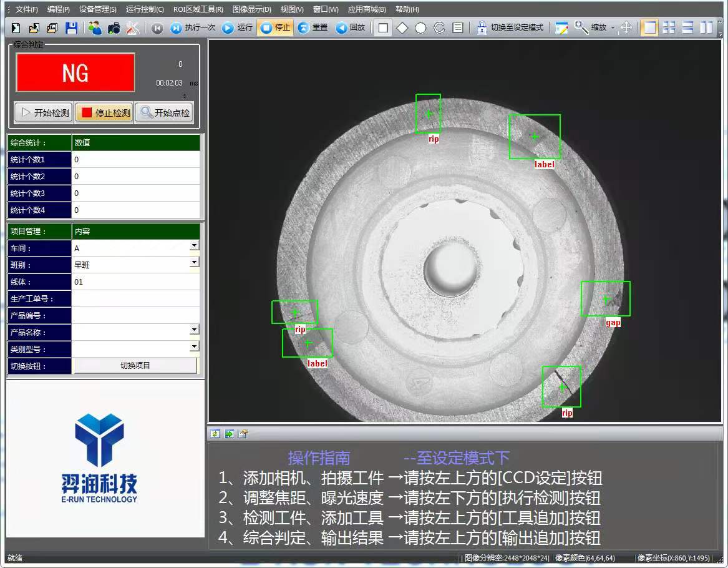Switch to four-pane grid layout view

[x=669, y=28]
